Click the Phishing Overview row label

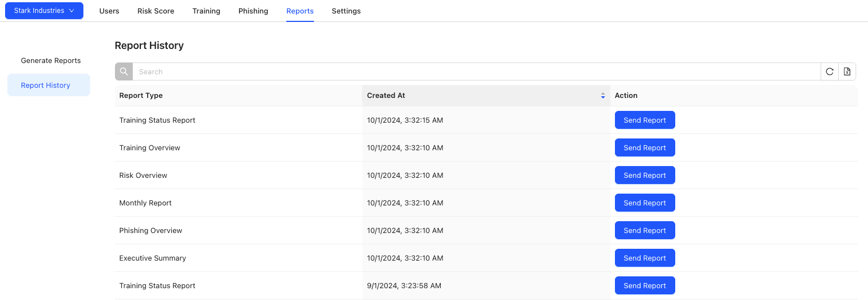tap(151, 230)
